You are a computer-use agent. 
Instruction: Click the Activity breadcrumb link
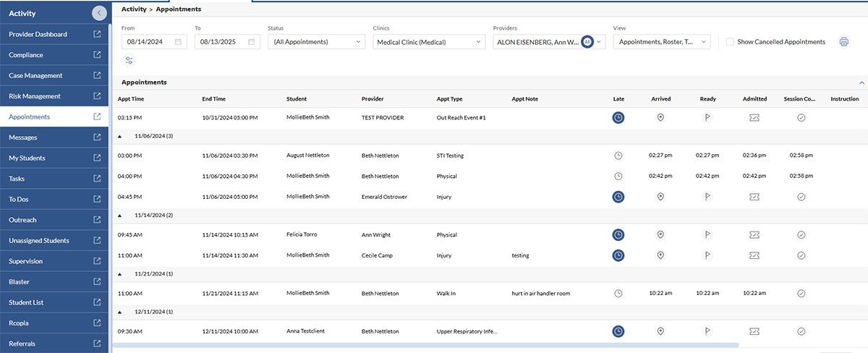tap(134, 9)
